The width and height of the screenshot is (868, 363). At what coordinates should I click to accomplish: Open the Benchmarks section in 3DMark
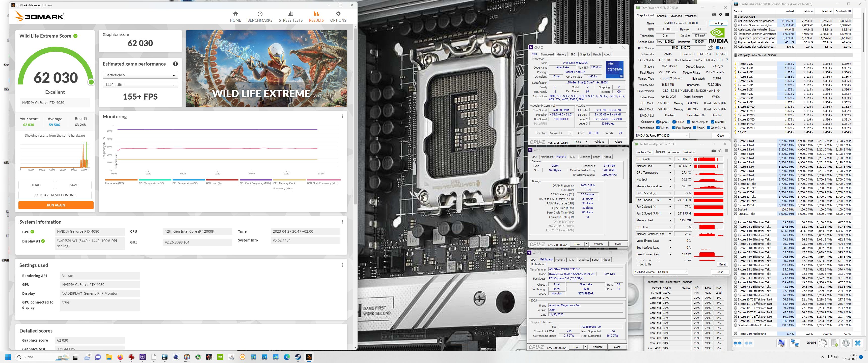click(260, 16)
